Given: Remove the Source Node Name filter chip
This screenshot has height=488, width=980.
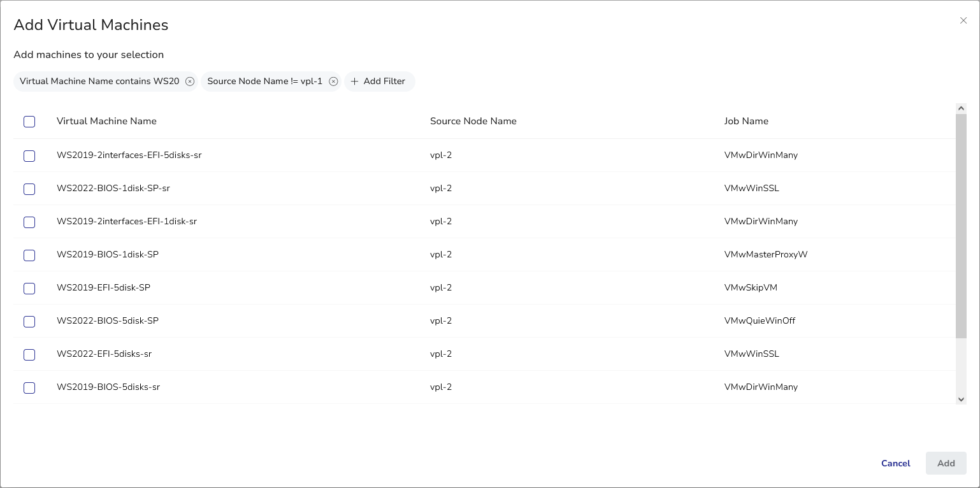Looking at the screenshot, I should pyautogui.click(x=333, y=82).
